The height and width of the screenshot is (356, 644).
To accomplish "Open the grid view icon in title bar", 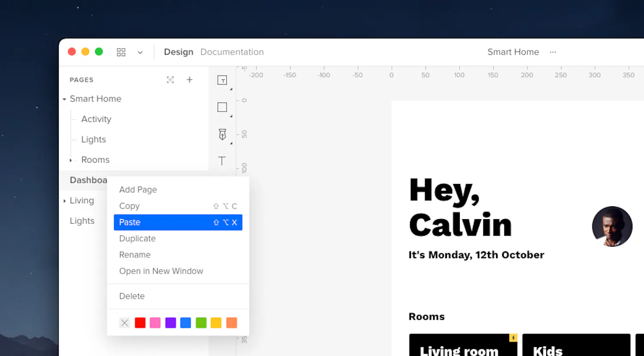I will tap(121, 52).
